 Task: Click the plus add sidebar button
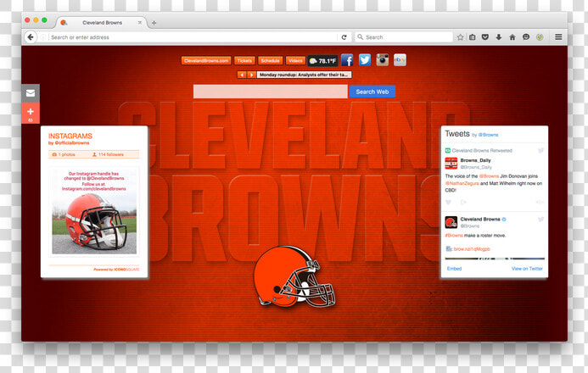tap(31, 114)
